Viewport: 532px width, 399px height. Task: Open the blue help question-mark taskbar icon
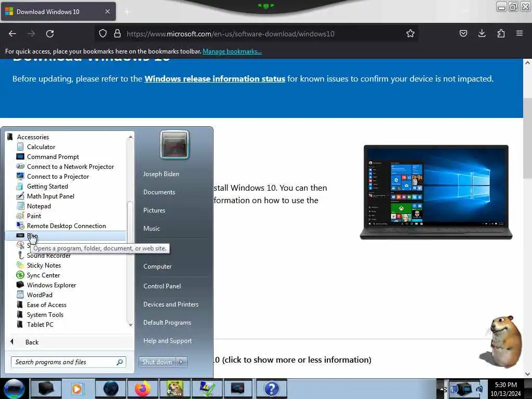(271, 389)
